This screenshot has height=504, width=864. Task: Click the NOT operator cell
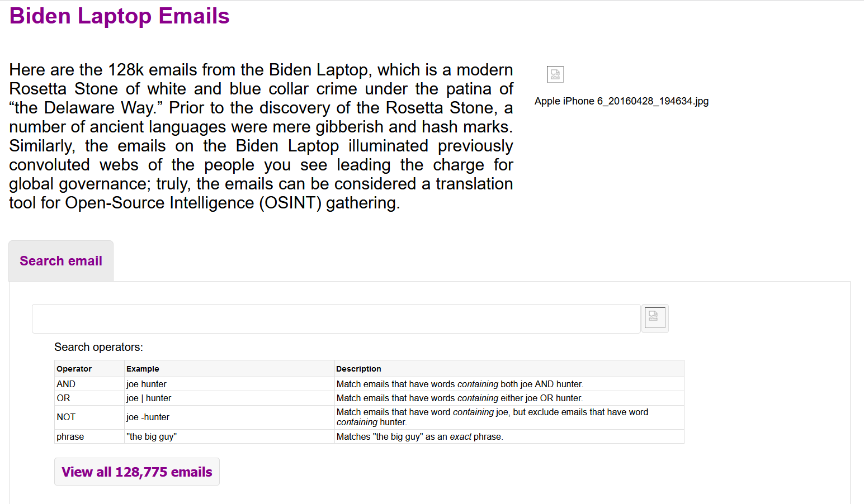89,417
